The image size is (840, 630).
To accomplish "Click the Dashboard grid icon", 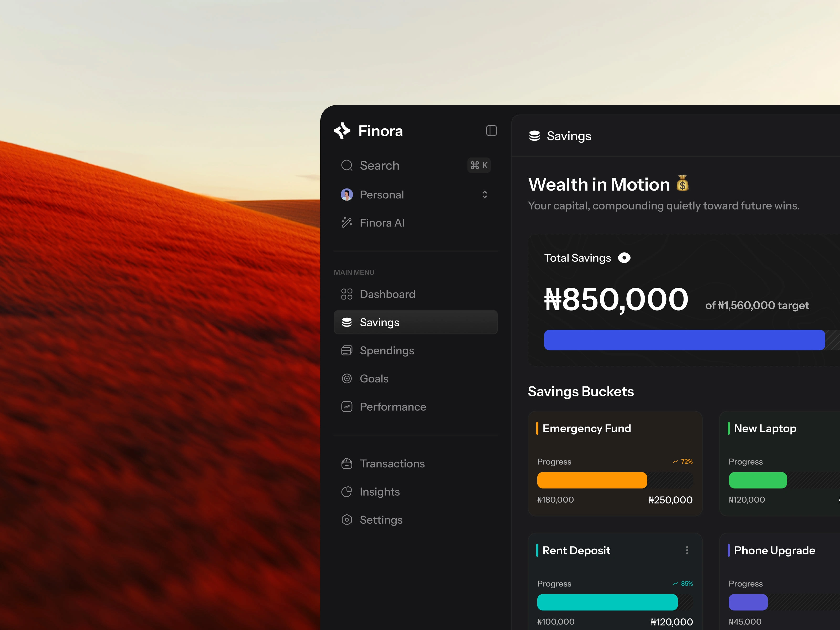I will (347, 294).
